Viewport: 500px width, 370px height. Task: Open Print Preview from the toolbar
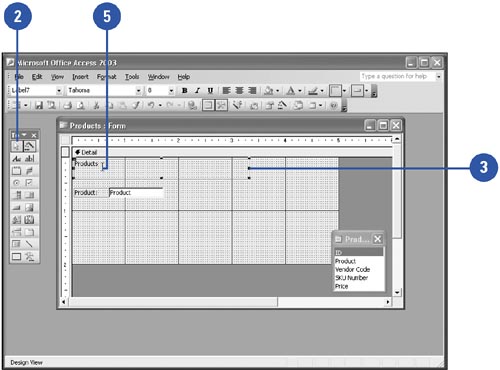pyautogui.click(x=80, y=106)
